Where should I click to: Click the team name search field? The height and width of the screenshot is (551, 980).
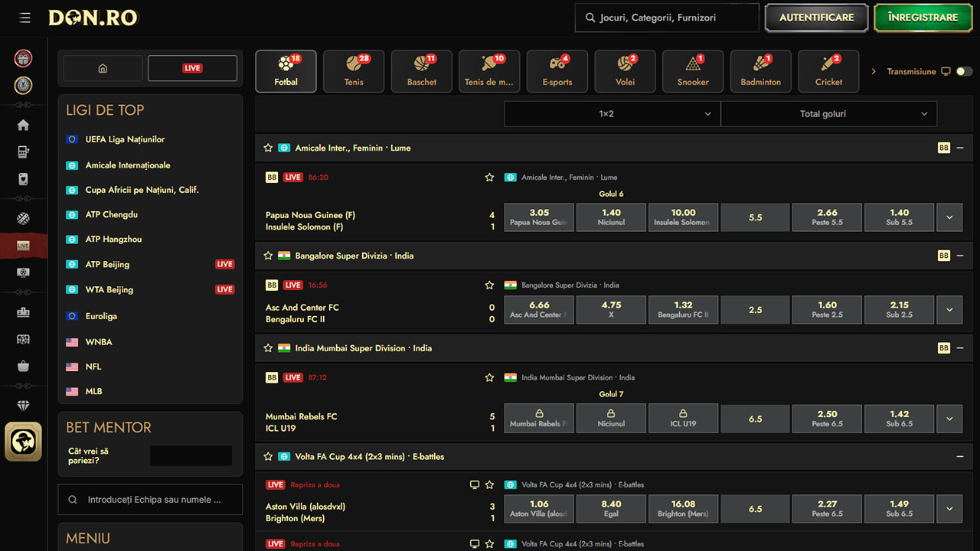click(x=150, y=500)
